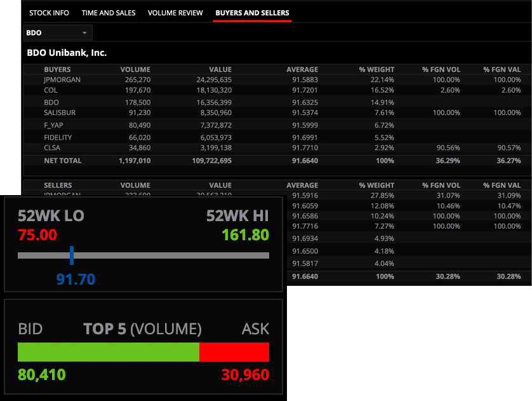
Task: Choose the F_YAP buyer row name
Action: pos(53,125)
